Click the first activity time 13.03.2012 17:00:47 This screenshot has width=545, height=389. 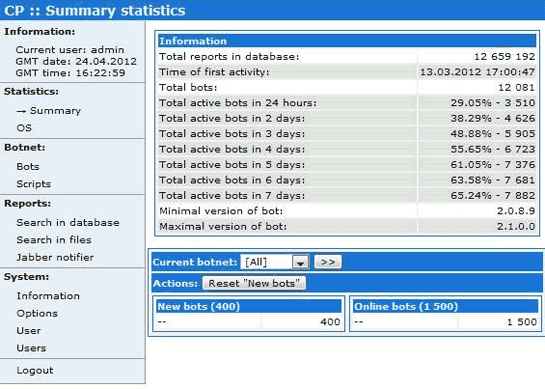click(x=478, y=72)
